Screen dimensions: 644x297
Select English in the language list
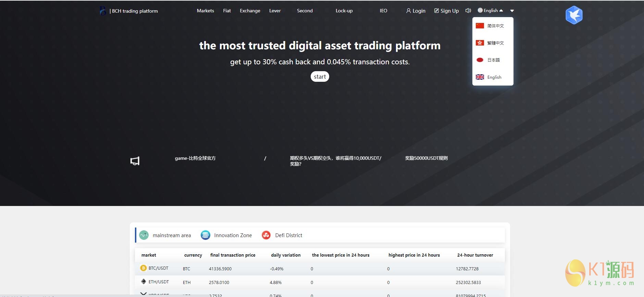tap(493, 77)
